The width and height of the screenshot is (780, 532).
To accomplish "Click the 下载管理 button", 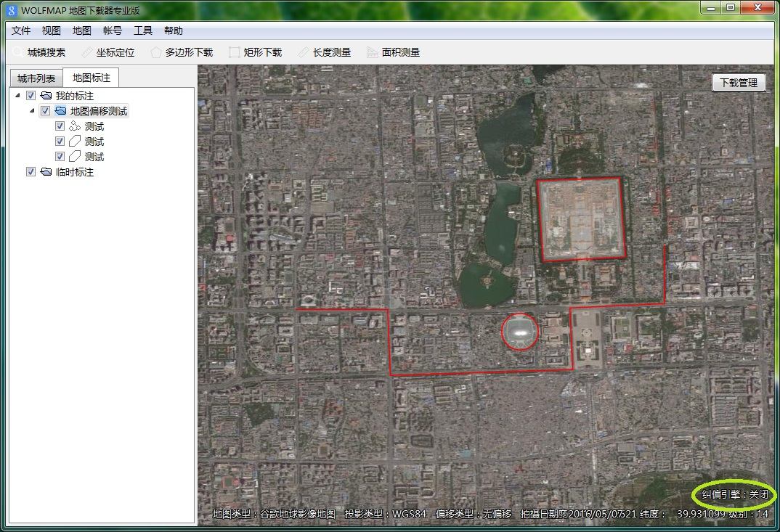I will (x=739, y=83).
